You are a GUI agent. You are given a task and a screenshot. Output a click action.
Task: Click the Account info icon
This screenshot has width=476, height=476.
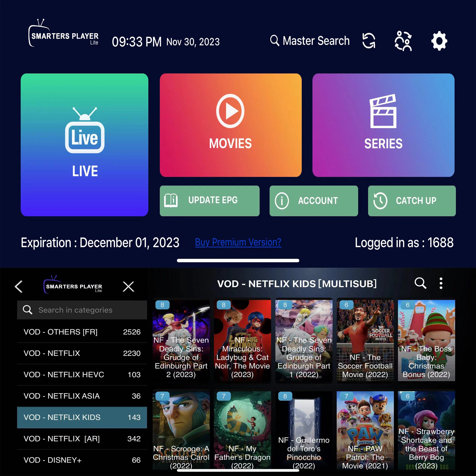[x=403, y=41]
